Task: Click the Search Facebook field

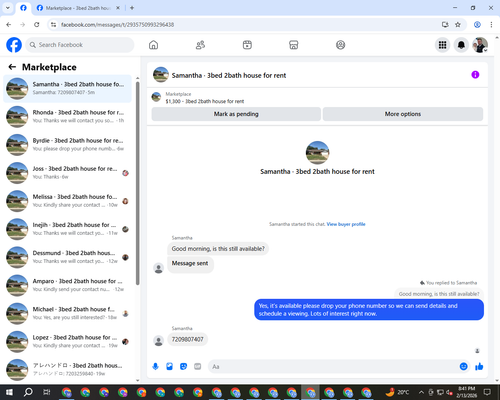Action: click(x=80, y=45)
